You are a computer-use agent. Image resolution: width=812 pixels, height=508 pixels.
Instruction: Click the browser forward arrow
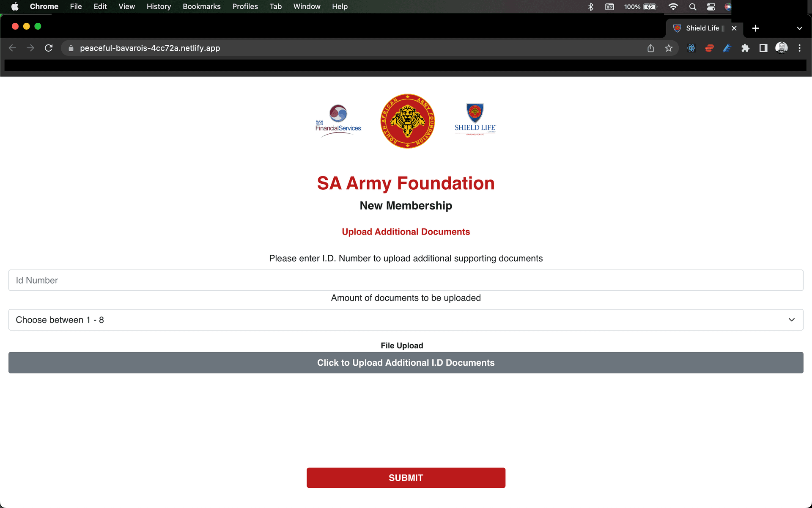tap(30, 48)
